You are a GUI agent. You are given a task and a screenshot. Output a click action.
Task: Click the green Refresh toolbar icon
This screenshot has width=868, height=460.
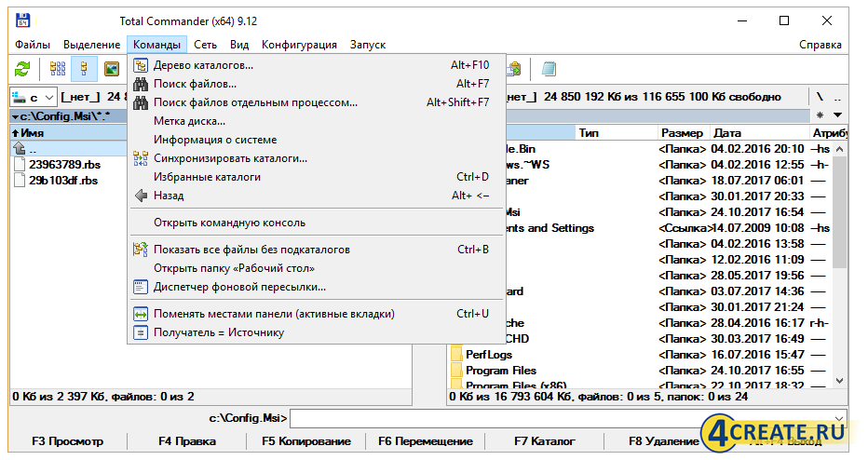(22, 69)
